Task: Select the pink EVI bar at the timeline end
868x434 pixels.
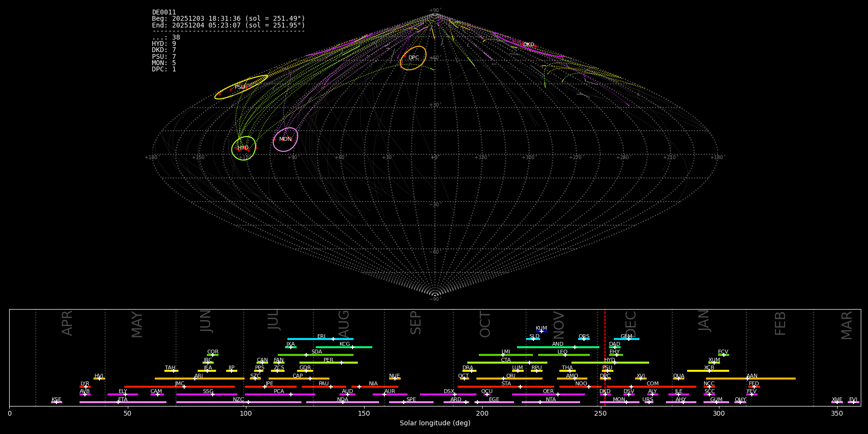Action: 854,402
